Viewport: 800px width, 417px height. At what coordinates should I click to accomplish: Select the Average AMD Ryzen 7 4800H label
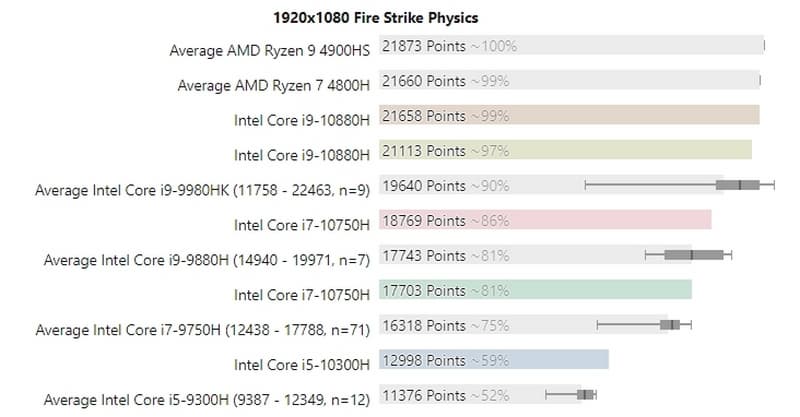pos(273,85)
